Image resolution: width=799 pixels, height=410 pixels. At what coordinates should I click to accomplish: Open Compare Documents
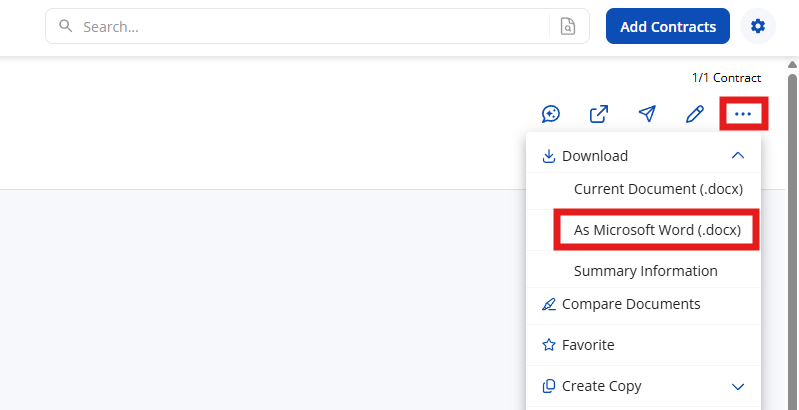coord(630,304)
